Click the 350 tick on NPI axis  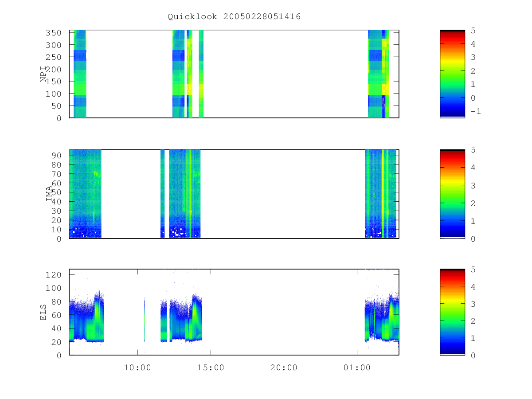pyautogui.click(x=54, y=33)
